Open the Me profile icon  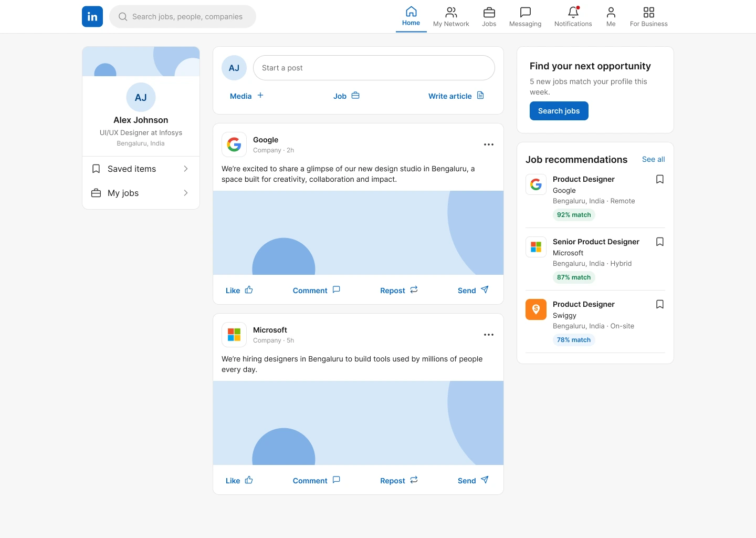[x=611, y=12]
